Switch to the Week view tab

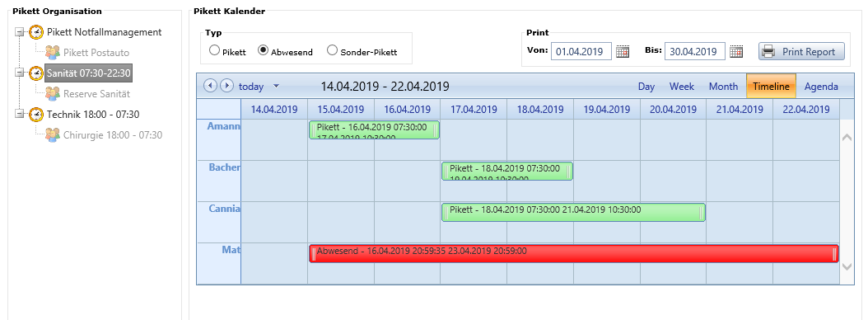point(681,87)
